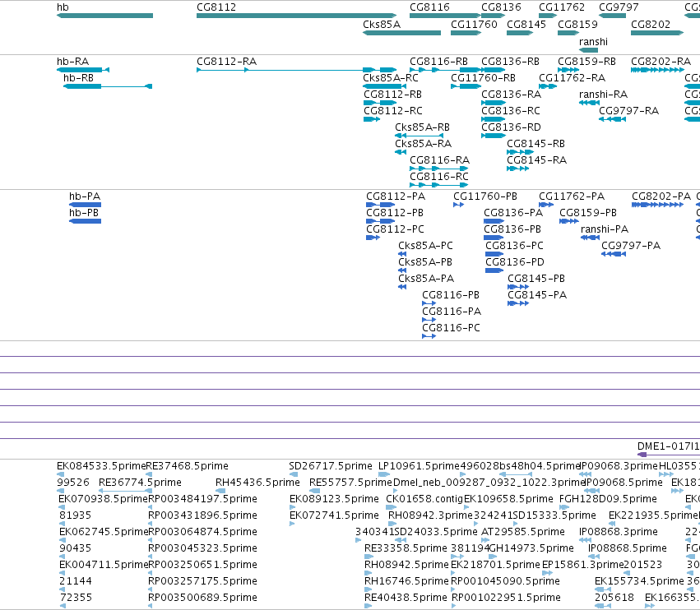
Task: Click the RE55757.5prime EST label
Action: coord(350,483)
